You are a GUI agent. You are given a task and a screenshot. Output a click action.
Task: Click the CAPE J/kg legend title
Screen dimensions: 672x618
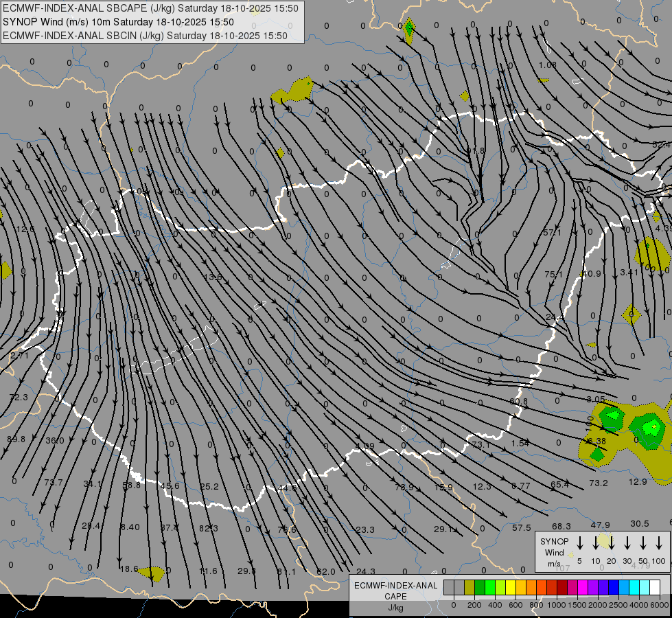[x=395, y=596]
